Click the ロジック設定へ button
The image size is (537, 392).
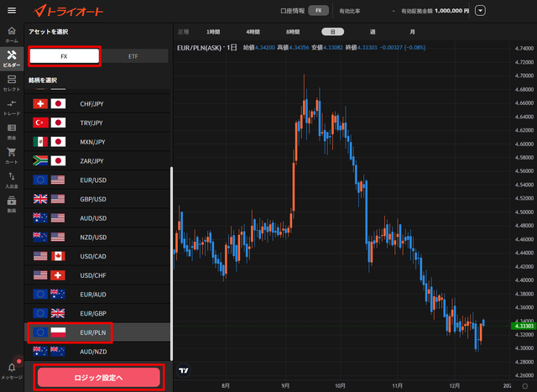99,378
